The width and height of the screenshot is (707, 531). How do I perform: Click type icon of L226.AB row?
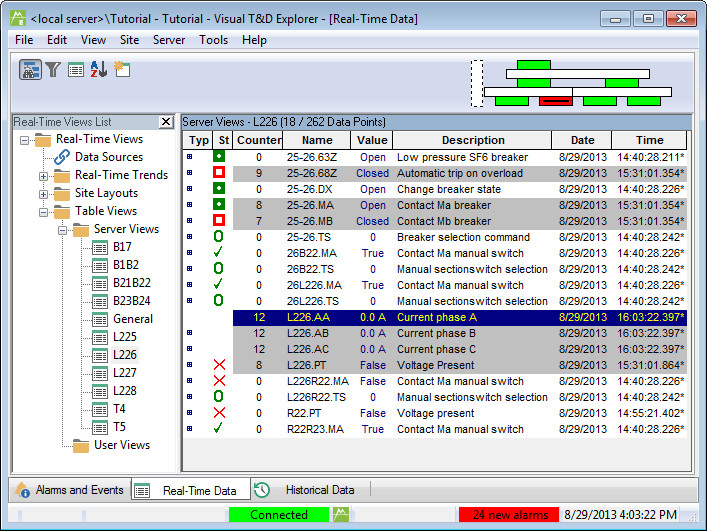pos(190,333)
